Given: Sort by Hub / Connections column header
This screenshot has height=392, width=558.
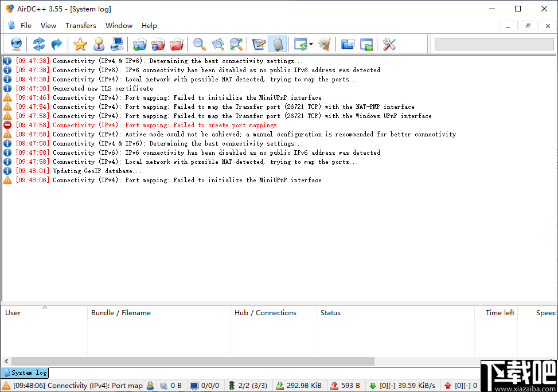Looking at the screenshot, I should click(274, 313).
